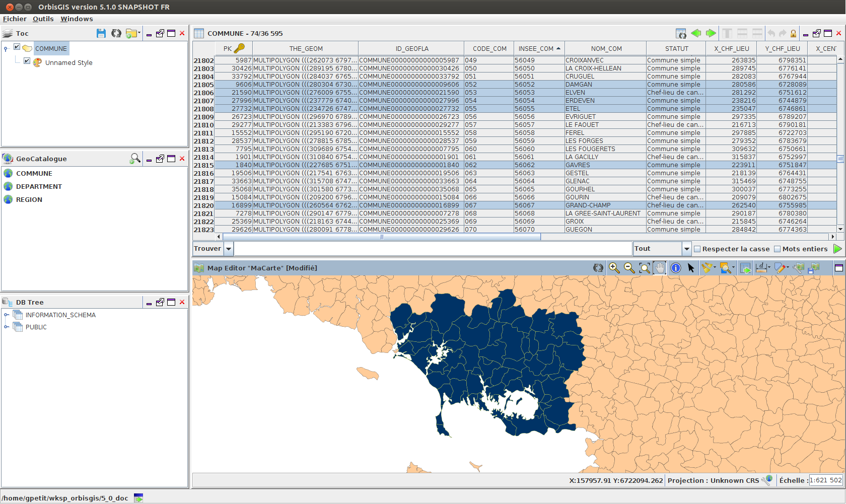Open the Tout column filter dropdown
Image resolution: width=846 pixels, height=504 pixels.
pos(686,249)
